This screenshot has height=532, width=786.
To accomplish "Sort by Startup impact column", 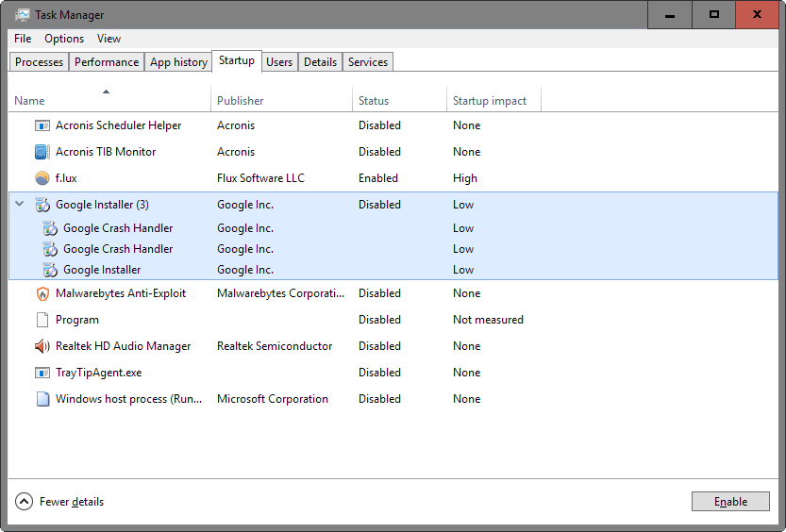I will tap(490, 101).
